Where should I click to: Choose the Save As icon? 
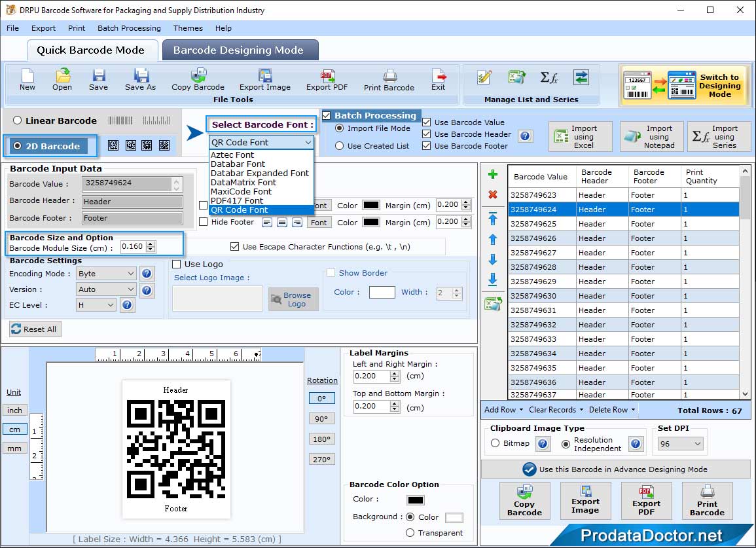[x=140, y=80]
